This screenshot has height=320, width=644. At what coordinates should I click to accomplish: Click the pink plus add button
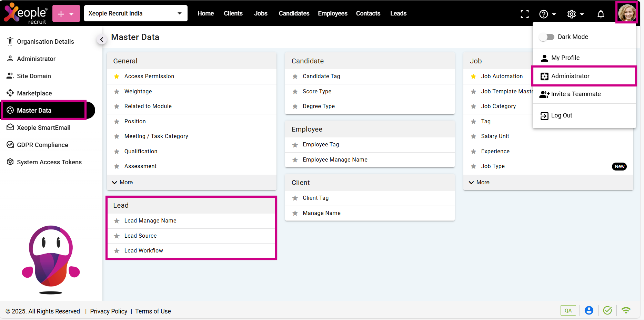(66, 14)
